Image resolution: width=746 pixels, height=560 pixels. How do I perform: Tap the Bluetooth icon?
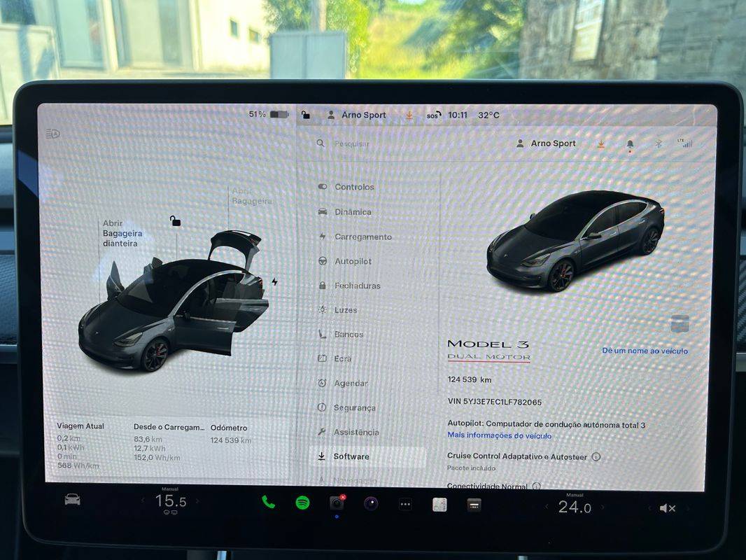click(659, 143)
